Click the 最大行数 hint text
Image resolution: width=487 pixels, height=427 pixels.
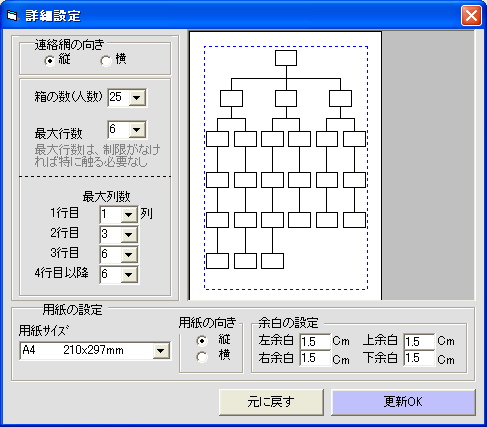pos(97,155)
